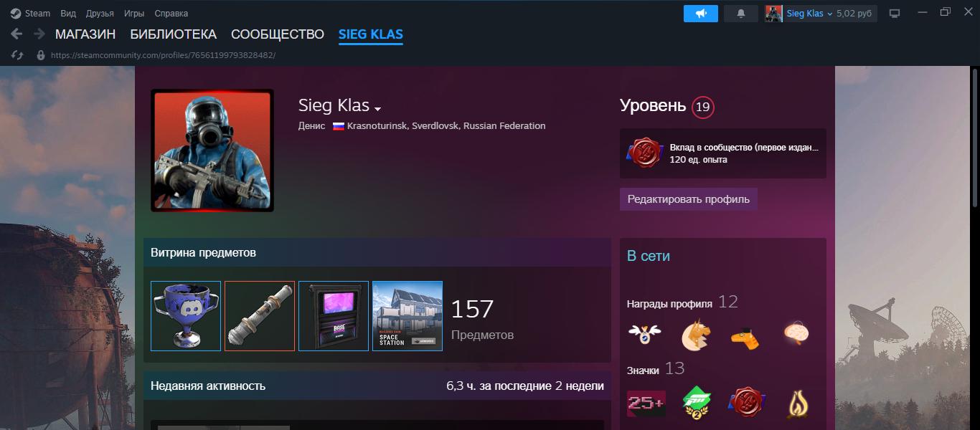Image resolution: width=980 pixels, height=430 pixels.
Task: Open the Друзья menu
Action: click(100, 14)
